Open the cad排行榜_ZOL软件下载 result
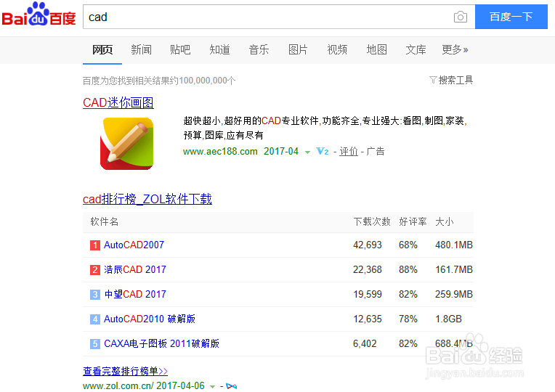Image resolution: width=555 pixels, height=392 pixels. 147,199
